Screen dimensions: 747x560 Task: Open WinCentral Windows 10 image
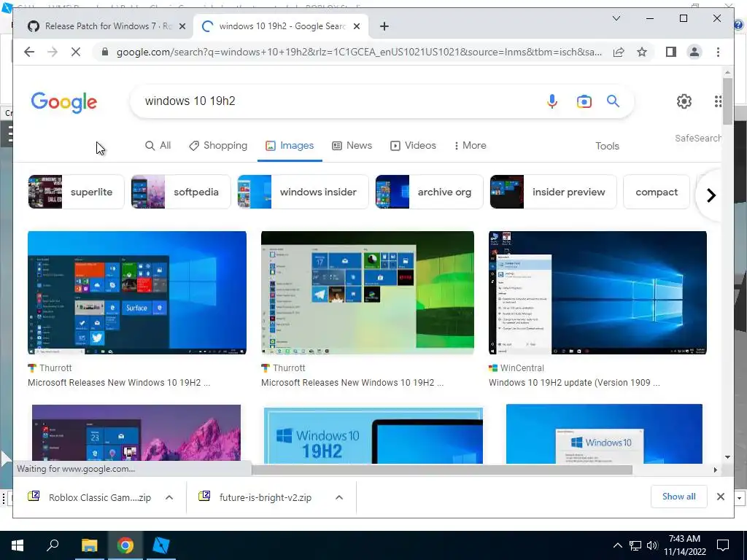coord(597,293)
